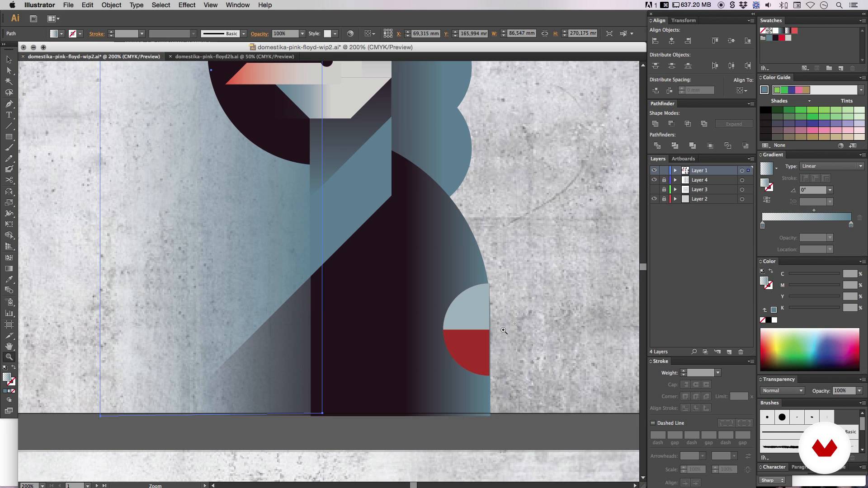Expand Layer 1 disclosure triangle

(x=675, y=170)
